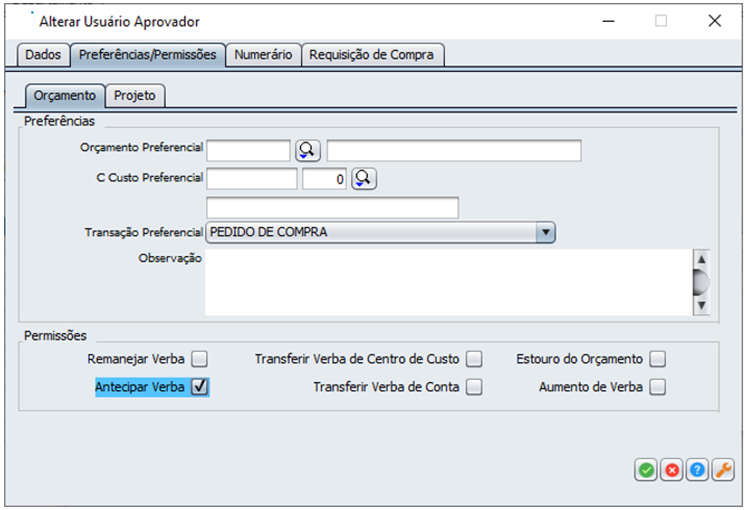Click into the Observação text area

[x=445, y=282]
